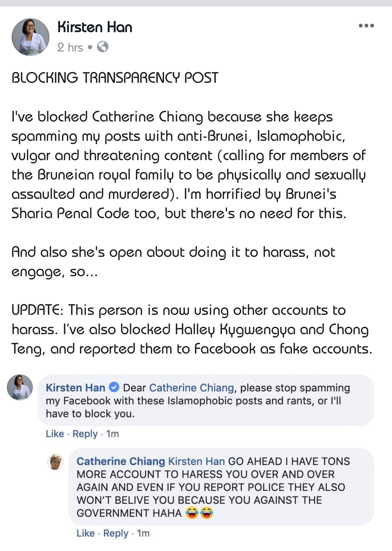
Task: Reply to Catherine Chiang's reply
Action: click(116, 533)
